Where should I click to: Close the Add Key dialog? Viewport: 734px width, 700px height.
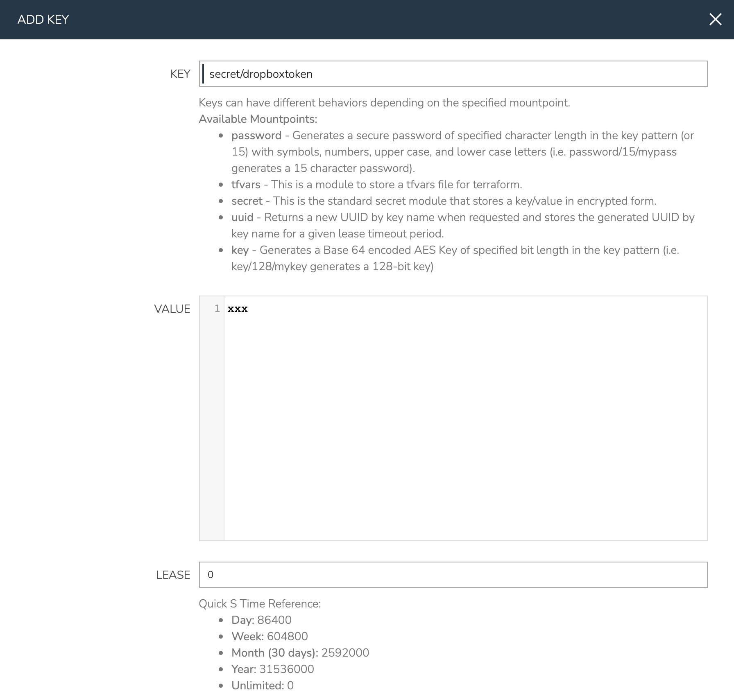[x=715, y=19]
